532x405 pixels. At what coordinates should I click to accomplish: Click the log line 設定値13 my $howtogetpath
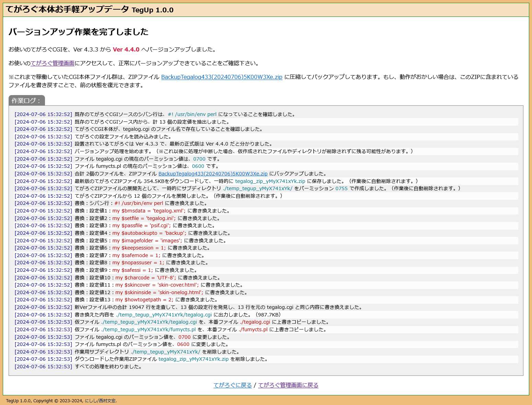(x=266, y=300)
